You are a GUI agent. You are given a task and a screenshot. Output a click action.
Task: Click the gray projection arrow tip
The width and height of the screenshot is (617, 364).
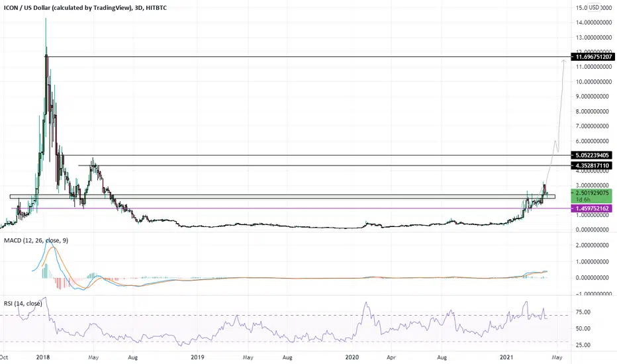[564, 61]
